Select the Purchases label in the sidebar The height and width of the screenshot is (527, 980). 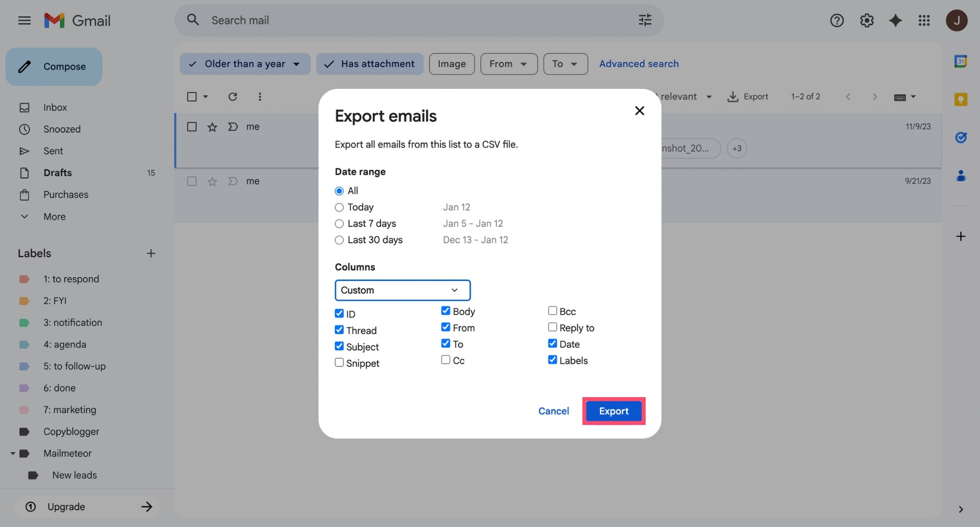click(x=65, y=195)
